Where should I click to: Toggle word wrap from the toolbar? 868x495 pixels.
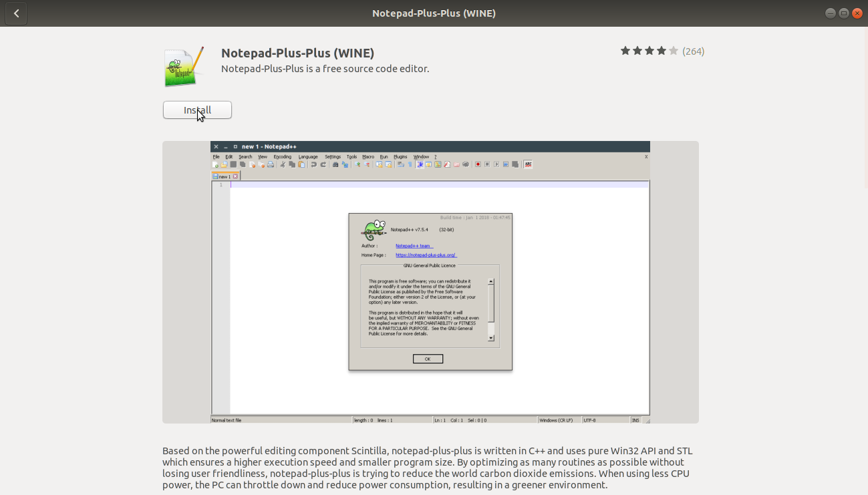tap(402, 164)
